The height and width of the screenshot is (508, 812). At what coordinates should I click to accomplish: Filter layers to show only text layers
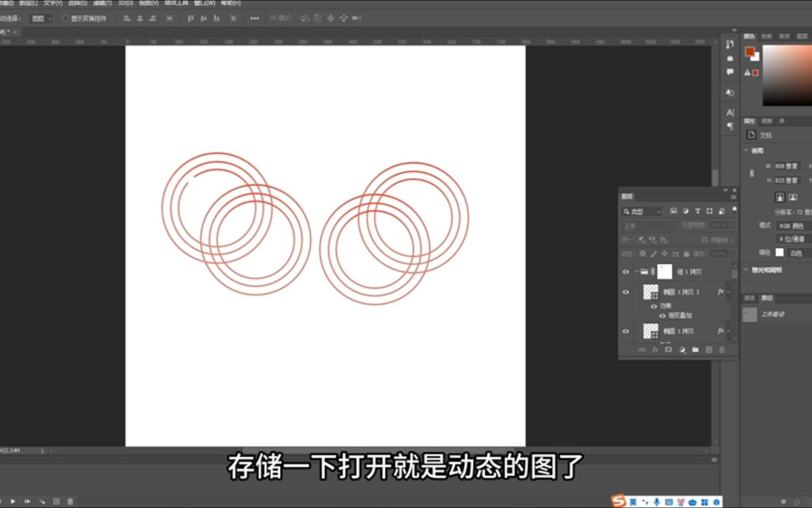(697, 211)
